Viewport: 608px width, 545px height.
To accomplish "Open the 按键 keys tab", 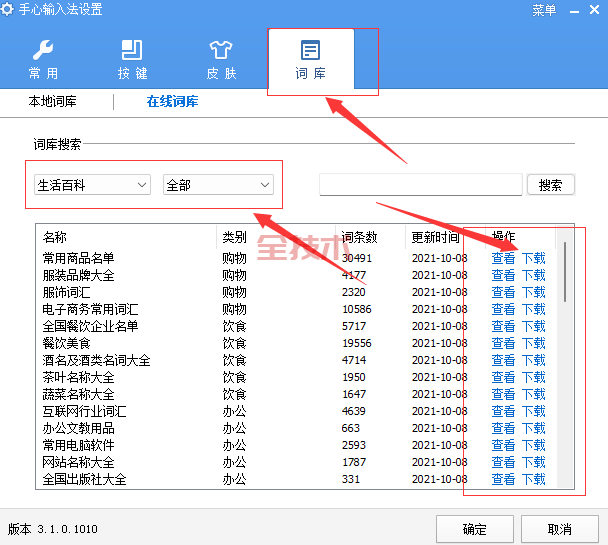I will tap(132, 59).
